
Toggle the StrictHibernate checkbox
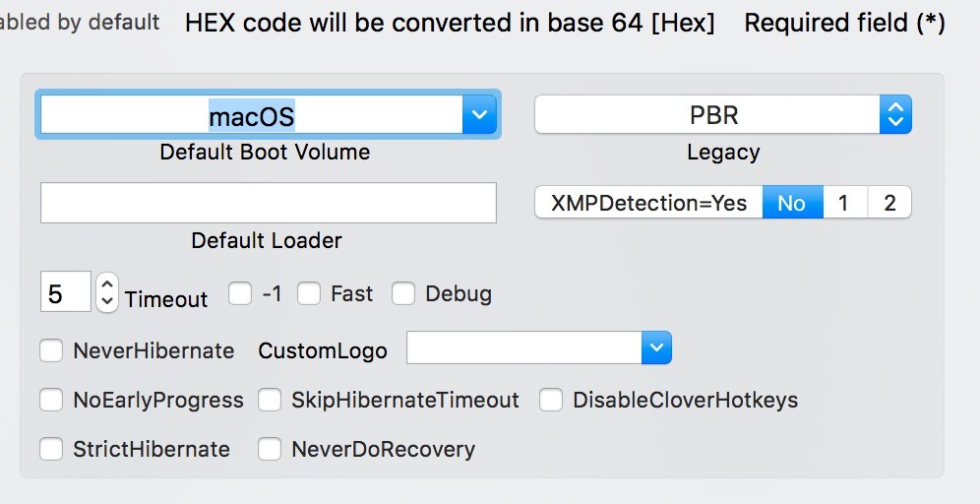(x=51, y=449)
